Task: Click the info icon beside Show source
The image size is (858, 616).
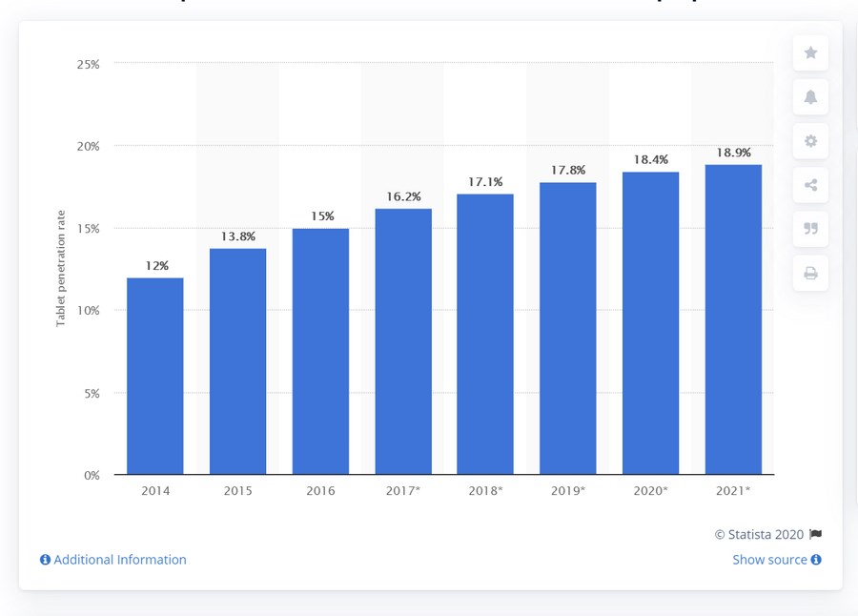Action: (x=816, y=560)
